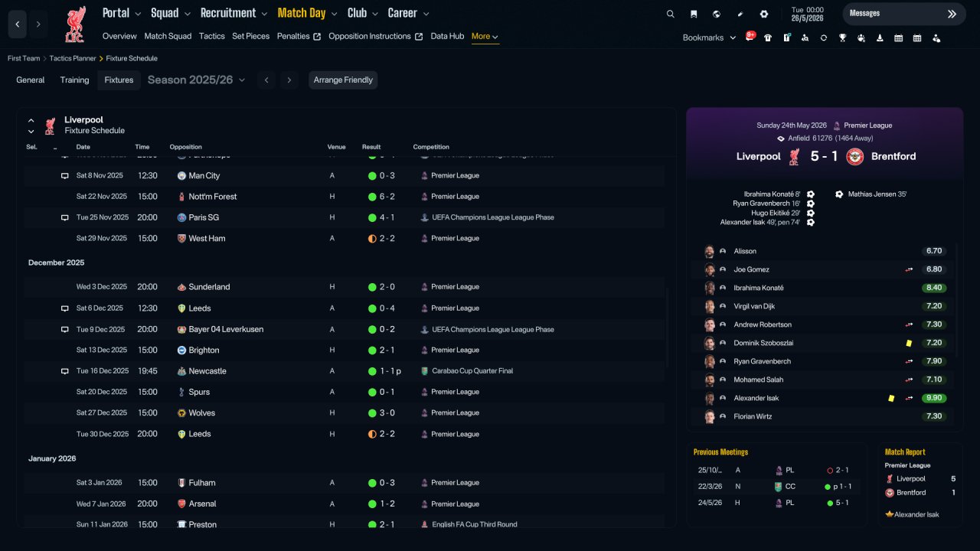Click the Brentford badge in match header
This screenshot has height=551, width=980.
coord(854,156)
